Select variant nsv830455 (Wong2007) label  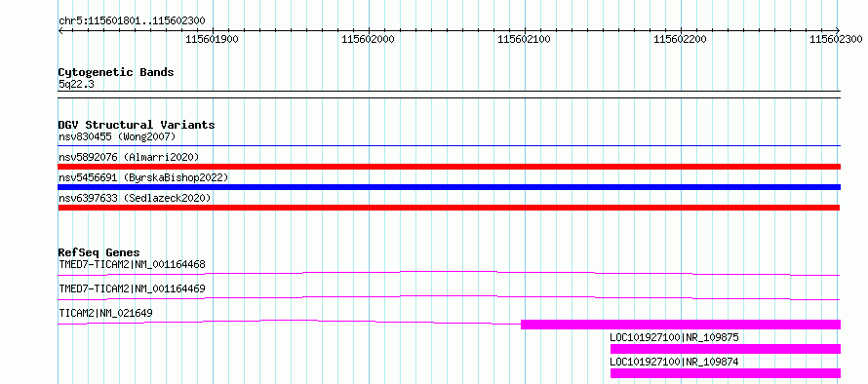117,136
